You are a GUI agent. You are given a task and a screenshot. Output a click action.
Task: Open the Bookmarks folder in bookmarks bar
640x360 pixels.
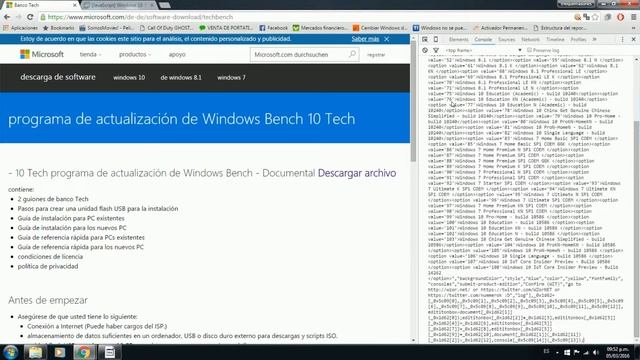[58, 28]
